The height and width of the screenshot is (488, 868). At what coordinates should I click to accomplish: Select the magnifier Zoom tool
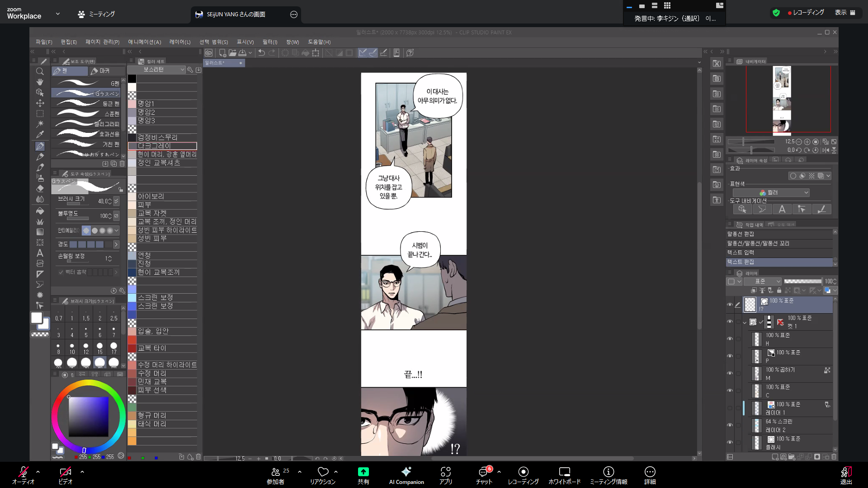pyautogui.click(x=40, y=71)
